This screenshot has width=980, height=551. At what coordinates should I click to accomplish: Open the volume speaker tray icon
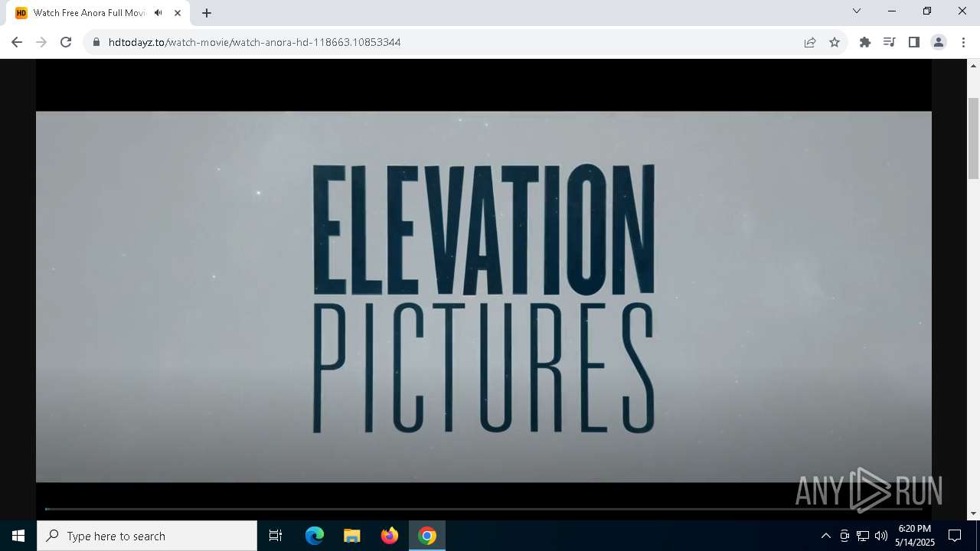[881, 536]
